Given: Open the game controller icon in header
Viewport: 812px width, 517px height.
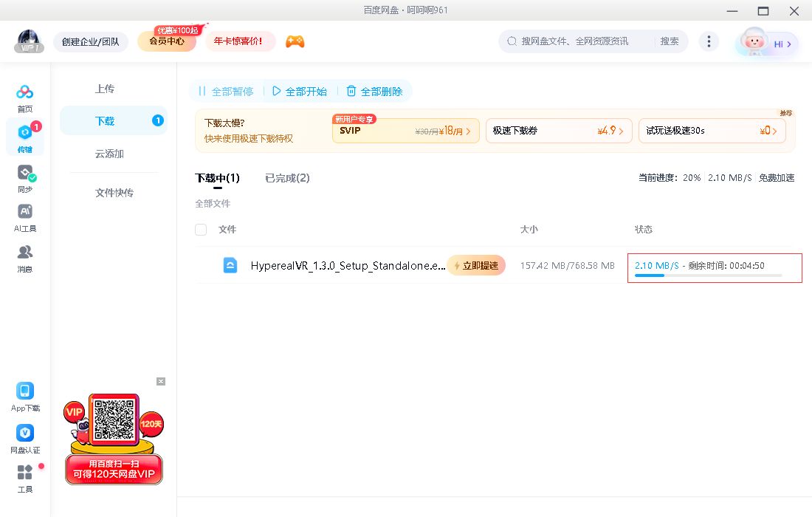Looking at the screenshot, I should (295, 41).
